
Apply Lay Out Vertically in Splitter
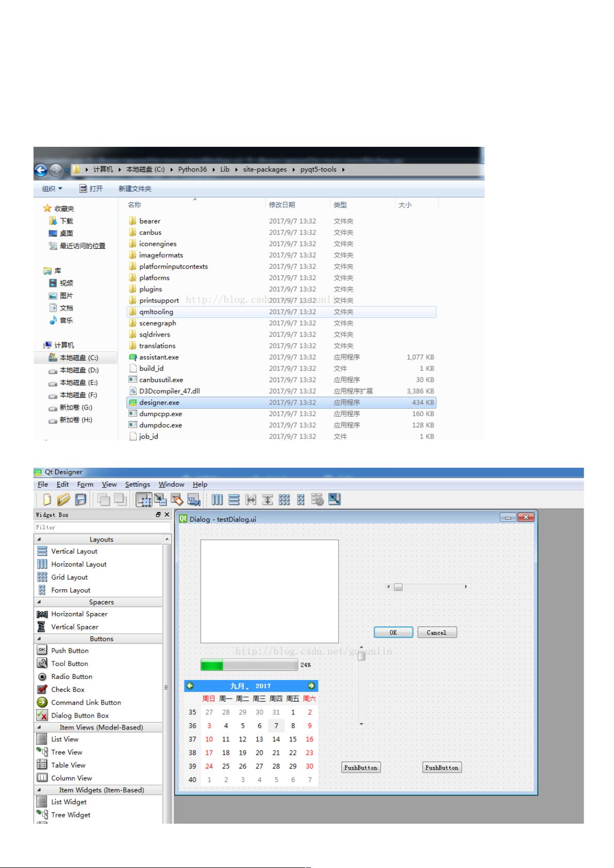268,500
